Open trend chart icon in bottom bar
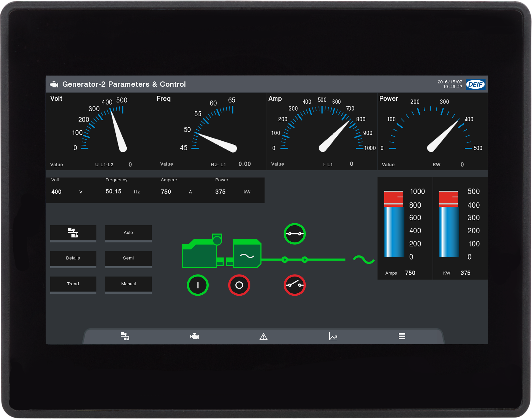Image resolution: width=532 pixels, height=419 pixels. (333, 337)
